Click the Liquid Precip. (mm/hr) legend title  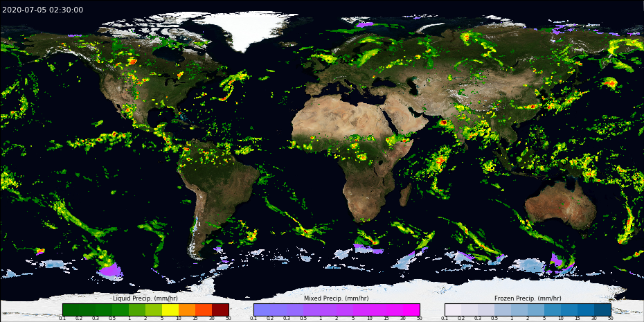point(145,298)
